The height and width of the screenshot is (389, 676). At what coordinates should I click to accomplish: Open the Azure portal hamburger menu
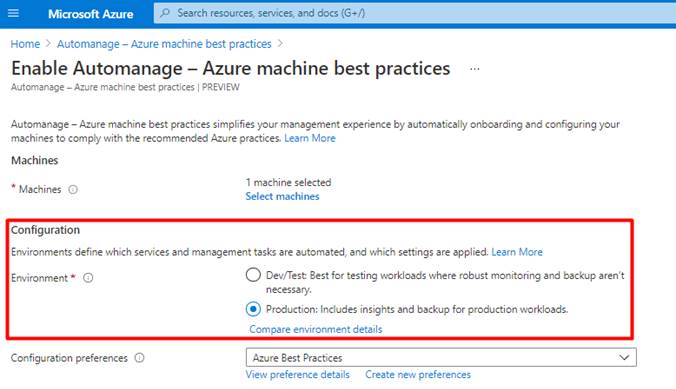13,13
